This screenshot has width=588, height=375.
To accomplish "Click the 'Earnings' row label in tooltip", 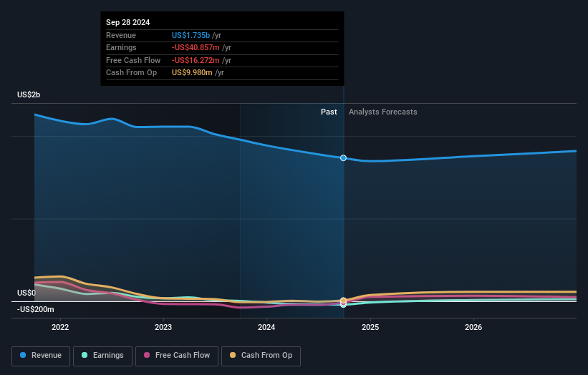I will (x=121, y=47).
